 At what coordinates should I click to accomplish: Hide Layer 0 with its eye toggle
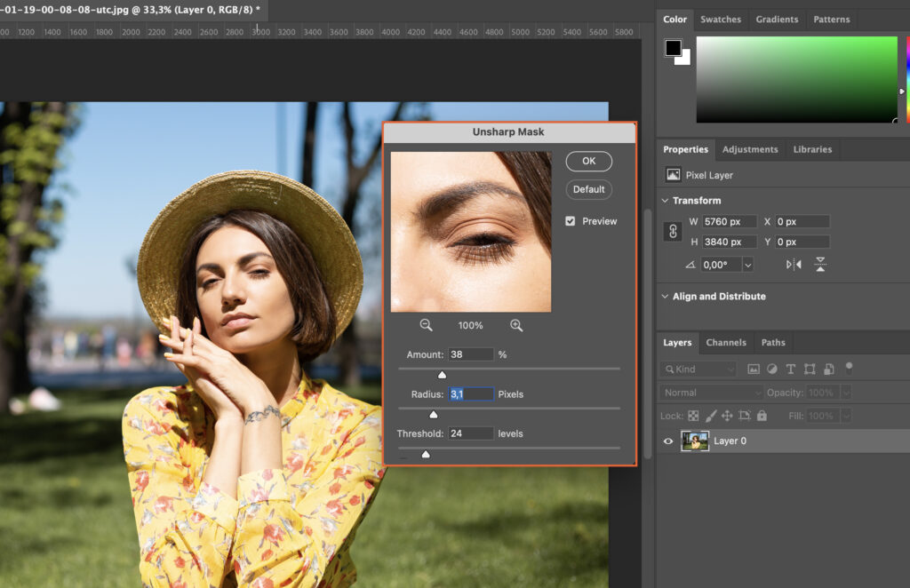pyautogui.click(x=667, y=441)
